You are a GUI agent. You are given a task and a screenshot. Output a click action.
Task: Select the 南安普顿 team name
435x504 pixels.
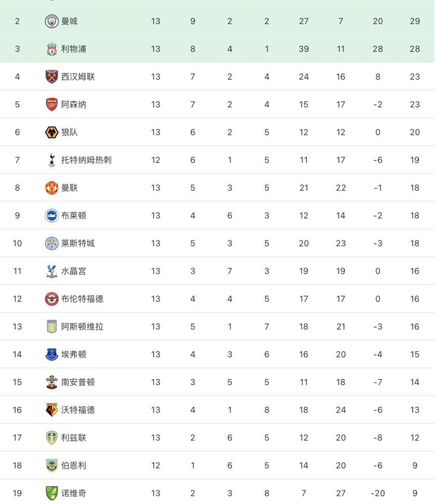click(78, 382)
